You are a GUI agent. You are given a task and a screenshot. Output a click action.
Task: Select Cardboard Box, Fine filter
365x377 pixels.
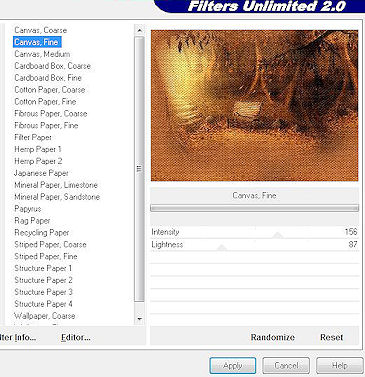tap(48, 78)
